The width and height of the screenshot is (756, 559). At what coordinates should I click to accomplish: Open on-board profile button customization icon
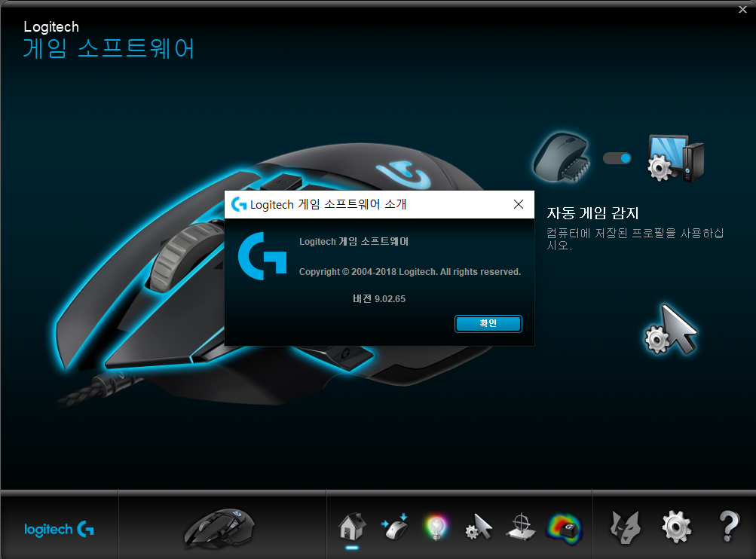click(x=395, y=527)
